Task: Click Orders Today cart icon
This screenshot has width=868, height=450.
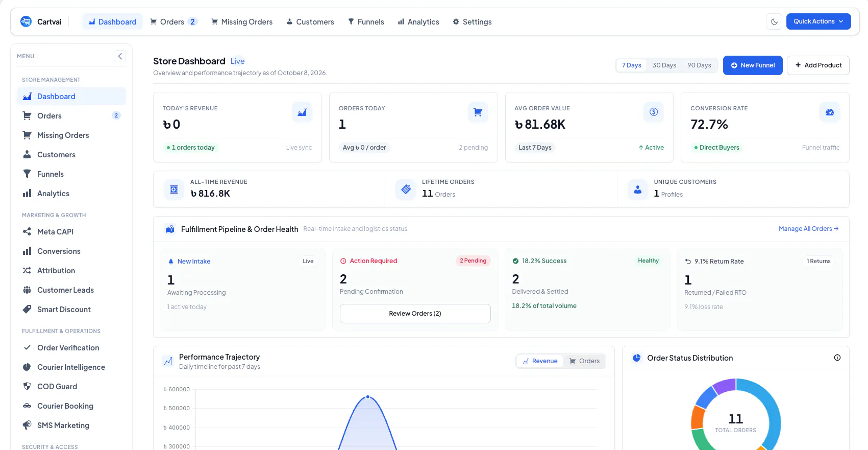Action: click(x=478, y=112)
